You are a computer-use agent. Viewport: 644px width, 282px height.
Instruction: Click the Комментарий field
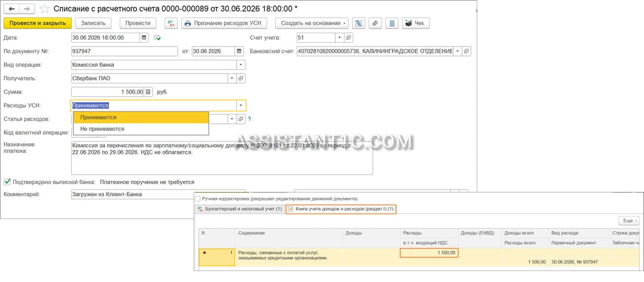coord(158,194)
